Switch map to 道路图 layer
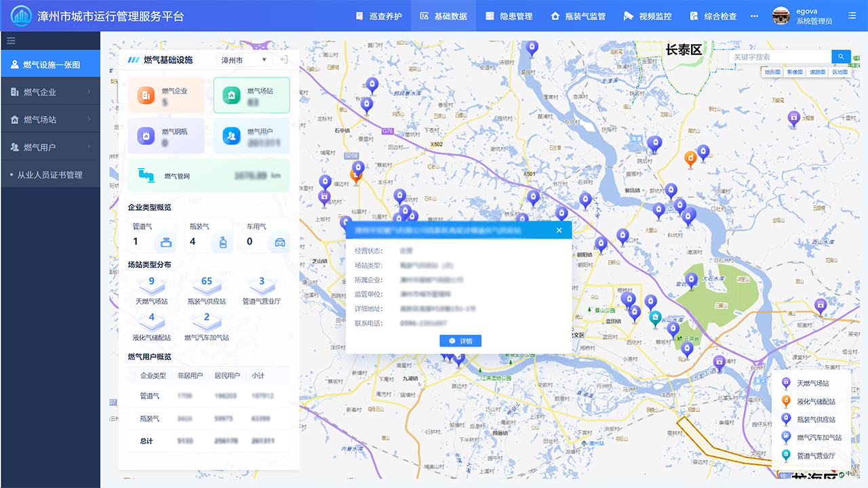 (817, 72)
